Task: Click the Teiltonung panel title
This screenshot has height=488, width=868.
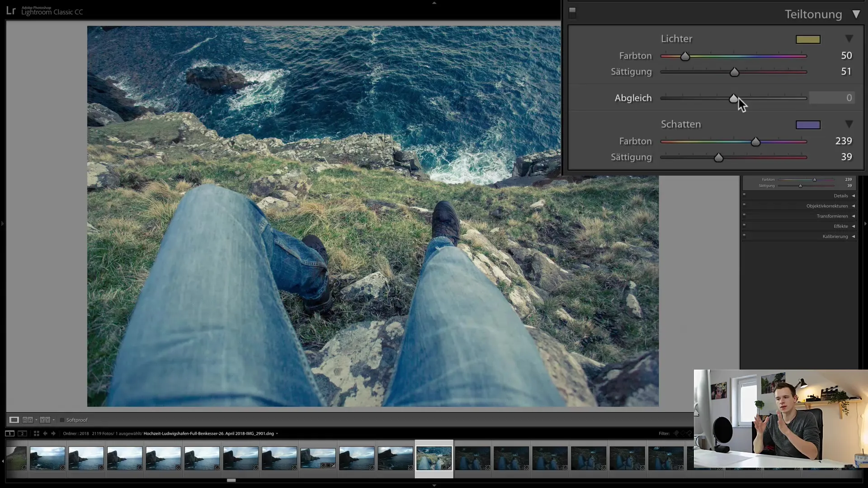Action: (x=813, y=14)
